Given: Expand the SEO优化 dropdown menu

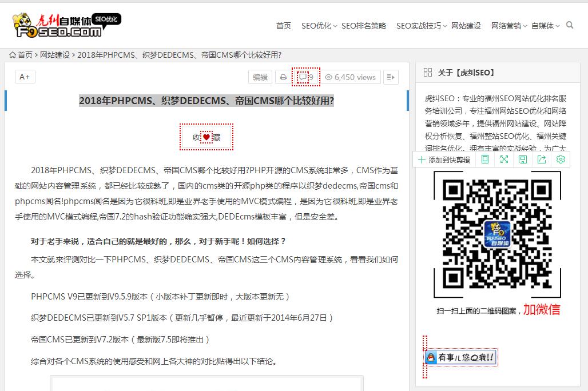Looking at the screenshot, I should 315,26.
